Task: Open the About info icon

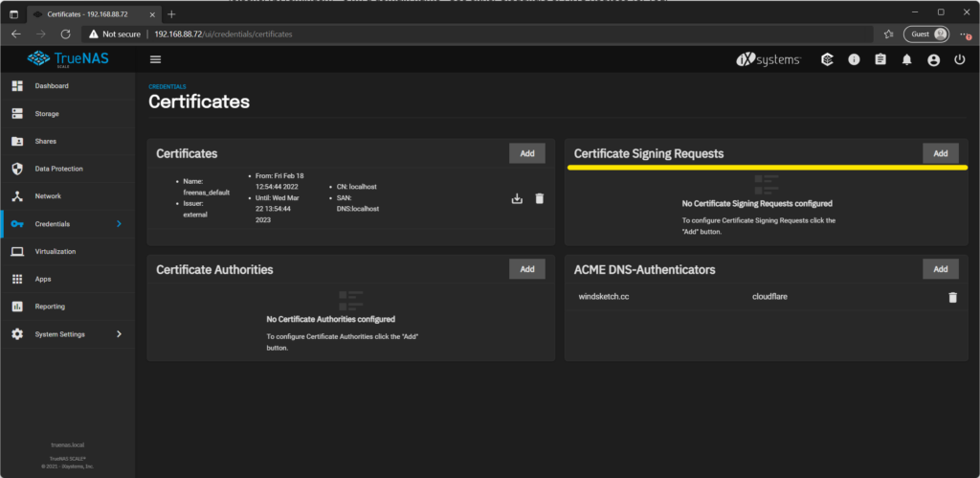Action: tap(854, 59)
